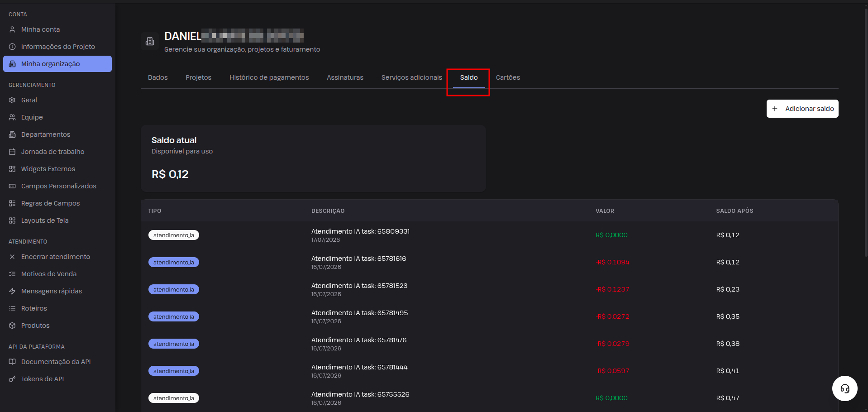
Task: Open the Projetos tab
Action: 199,77
